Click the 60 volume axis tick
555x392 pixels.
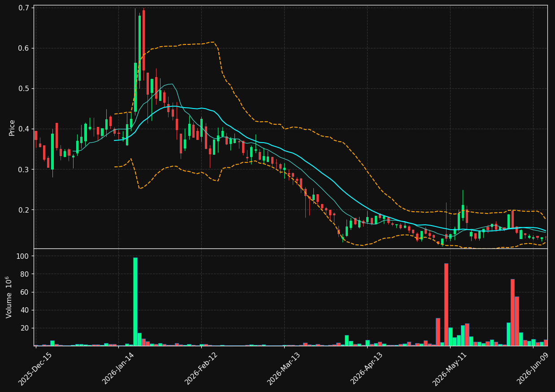pos(26,292)
